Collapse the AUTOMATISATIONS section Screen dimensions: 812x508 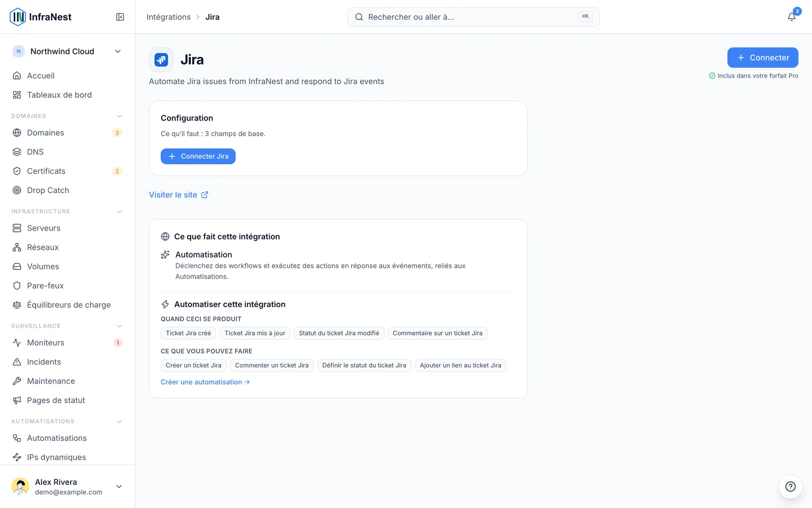119,421
